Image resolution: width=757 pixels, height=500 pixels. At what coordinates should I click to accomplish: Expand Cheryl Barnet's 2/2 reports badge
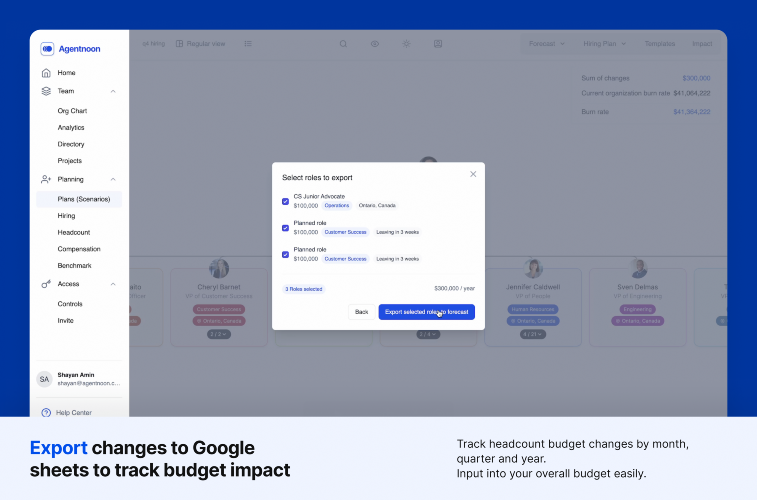(219, 334)
